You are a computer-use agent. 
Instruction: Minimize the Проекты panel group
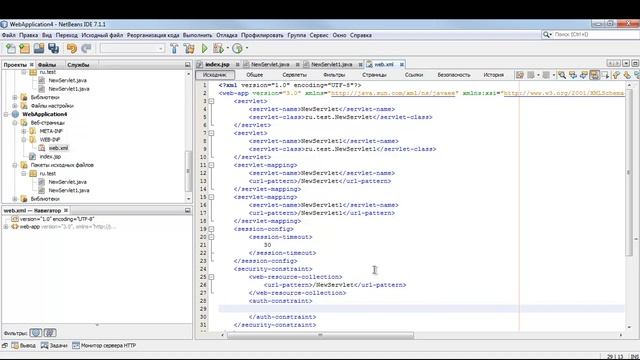pyautogui.click(x=188, y=65)
